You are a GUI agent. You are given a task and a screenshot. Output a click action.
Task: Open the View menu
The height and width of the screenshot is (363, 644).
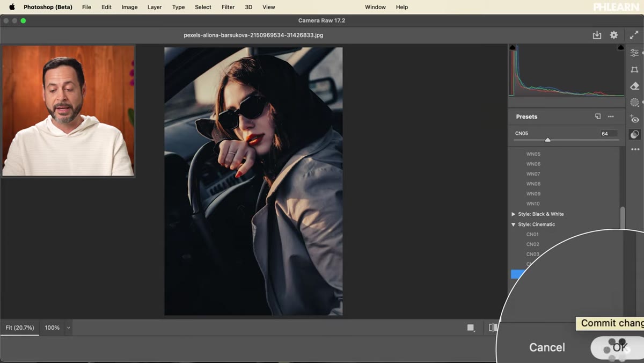coord(268,7)
